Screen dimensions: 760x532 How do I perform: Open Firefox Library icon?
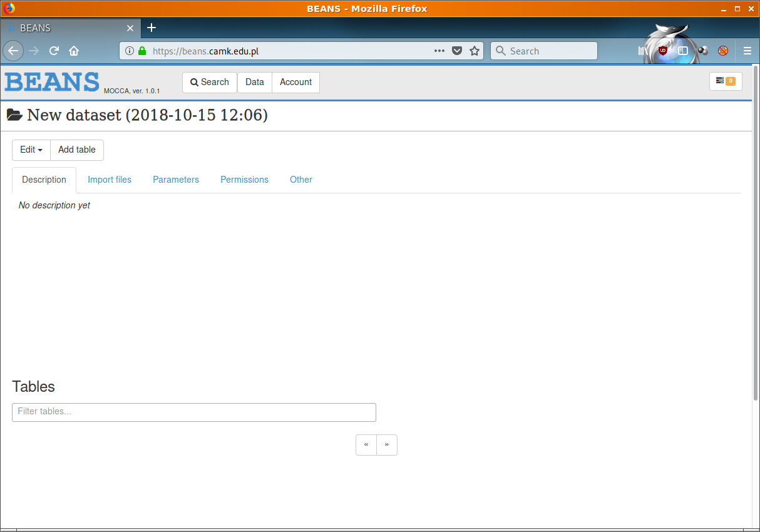pos(642,51)
